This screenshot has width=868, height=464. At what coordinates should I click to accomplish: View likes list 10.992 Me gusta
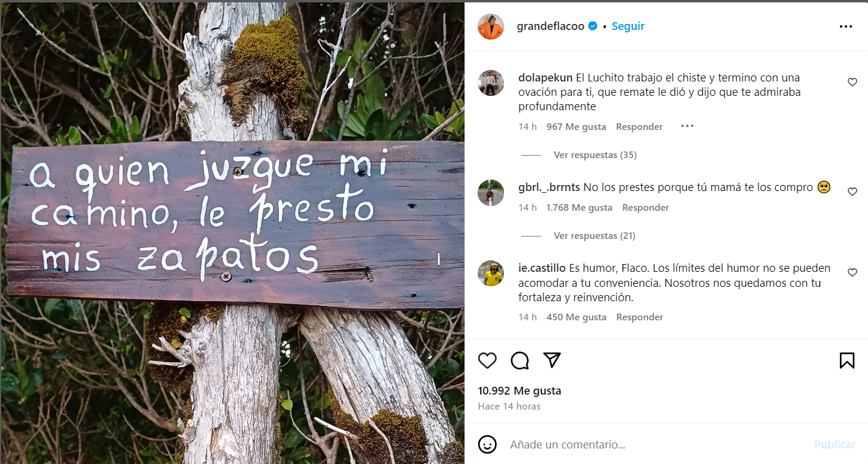(520, 391)
